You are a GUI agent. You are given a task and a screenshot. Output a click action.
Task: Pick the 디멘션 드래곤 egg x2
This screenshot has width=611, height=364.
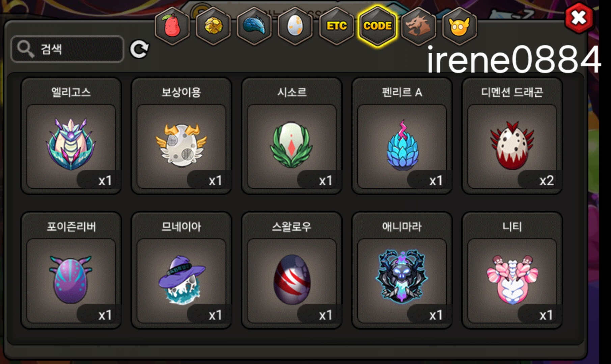[512, 136]
